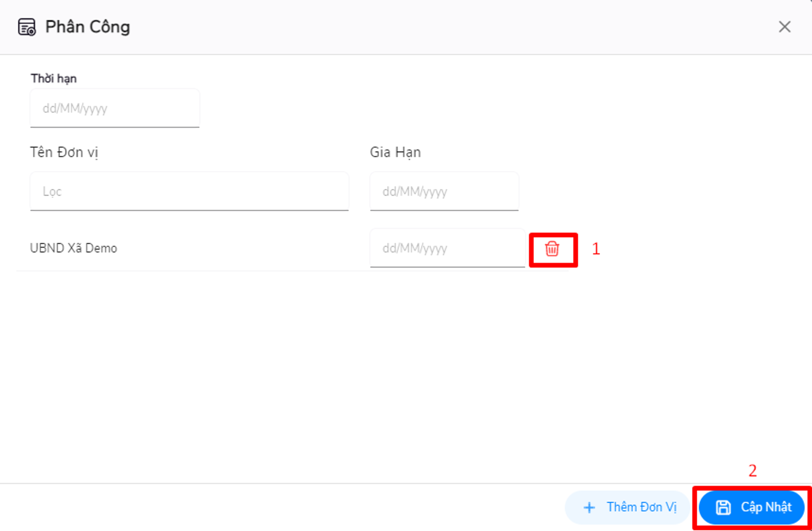Select the UBND Xã Demo unit name

[73, 248]
